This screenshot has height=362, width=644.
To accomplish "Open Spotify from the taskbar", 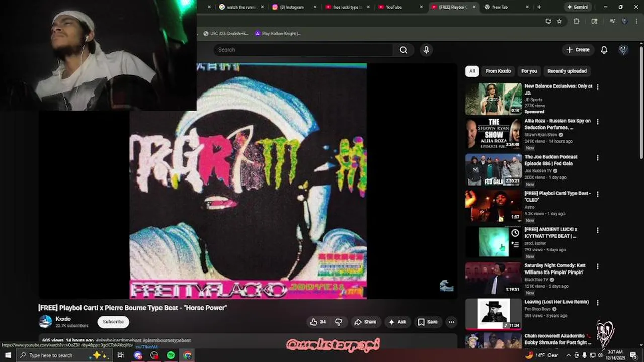I will (171, 355).
